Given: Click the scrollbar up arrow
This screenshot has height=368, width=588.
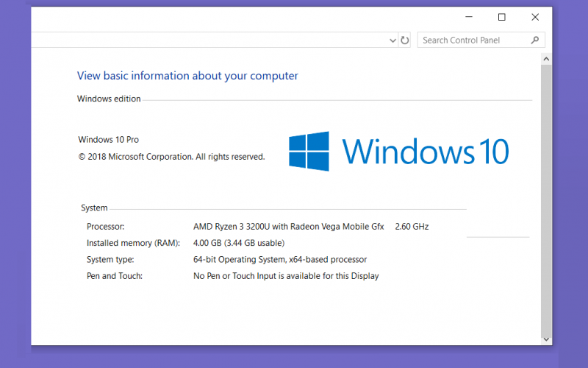Looking at the screenshot, I should coord(546,59).
